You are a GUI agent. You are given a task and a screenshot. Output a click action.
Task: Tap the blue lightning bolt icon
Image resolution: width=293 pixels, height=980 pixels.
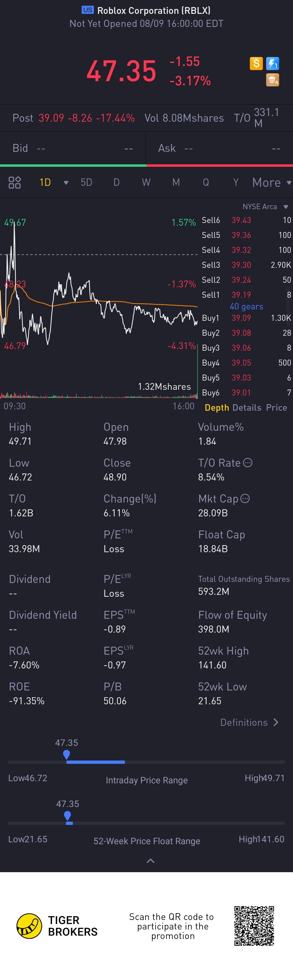[x=272, y=64]
